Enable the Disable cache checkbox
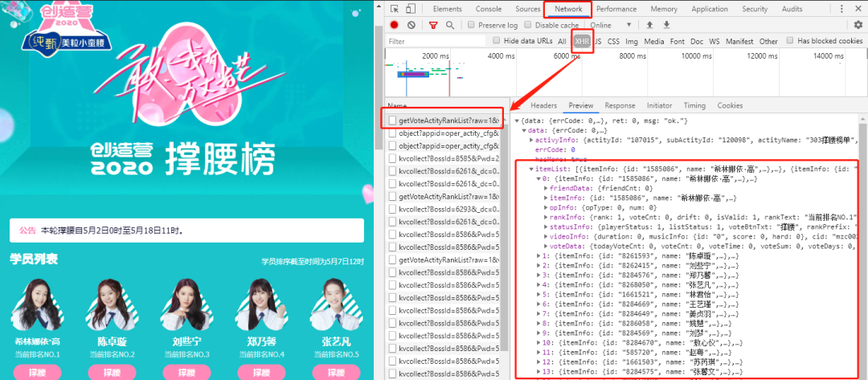Viewport: 868px width, 380px height. [528, 25]
